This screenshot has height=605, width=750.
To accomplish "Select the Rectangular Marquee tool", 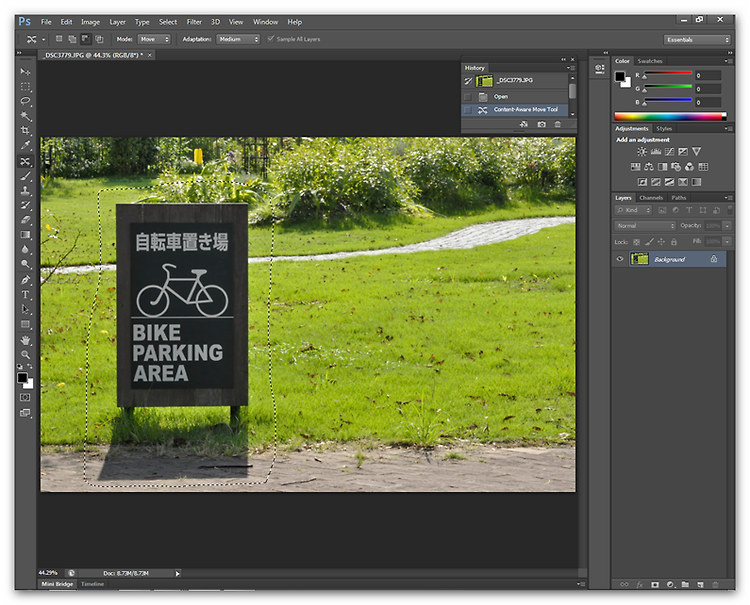I will click(x=25, y=87).
